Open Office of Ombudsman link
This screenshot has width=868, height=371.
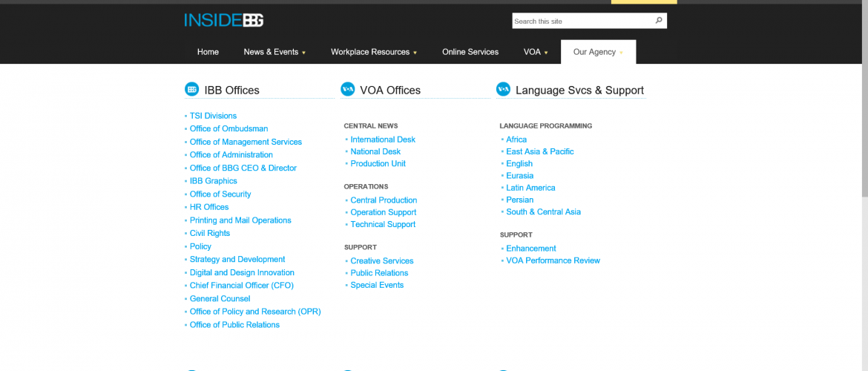(228, 128)
